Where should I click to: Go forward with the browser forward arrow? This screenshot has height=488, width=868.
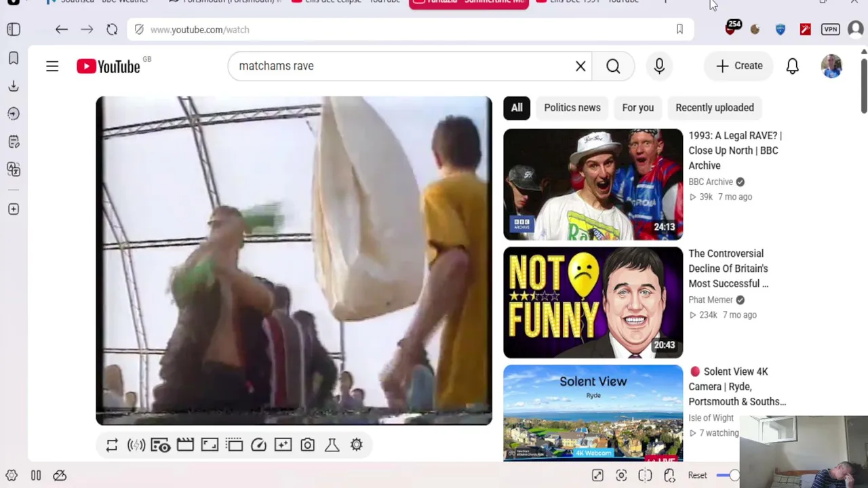click(x=87, y=30)
